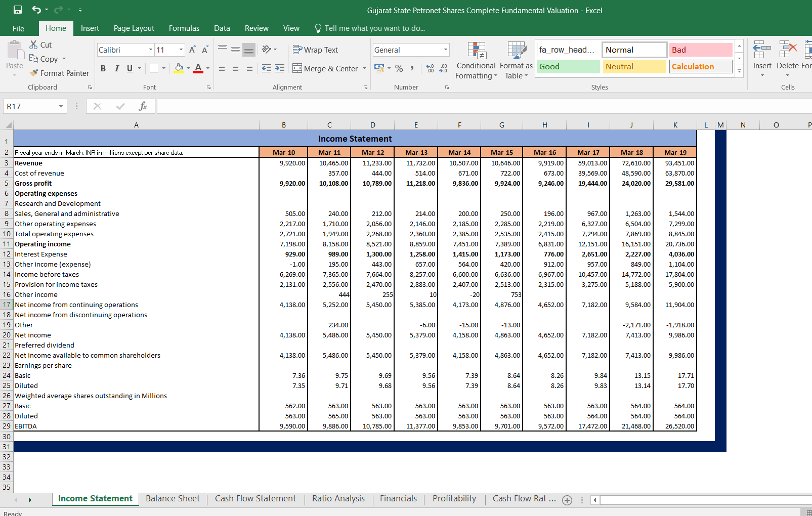Apply the Bad cell style
812x516 pixels.
point(701,50)
